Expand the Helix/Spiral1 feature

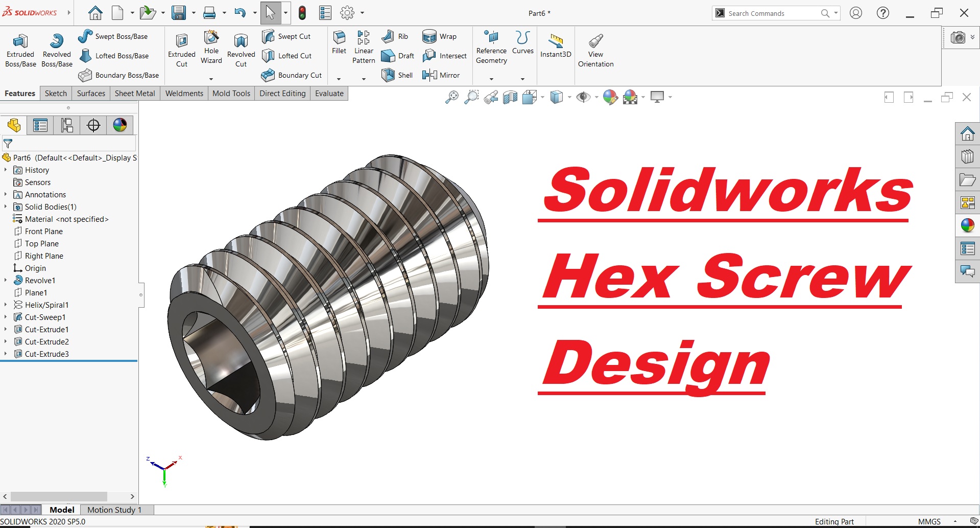[x=6, y=305]
